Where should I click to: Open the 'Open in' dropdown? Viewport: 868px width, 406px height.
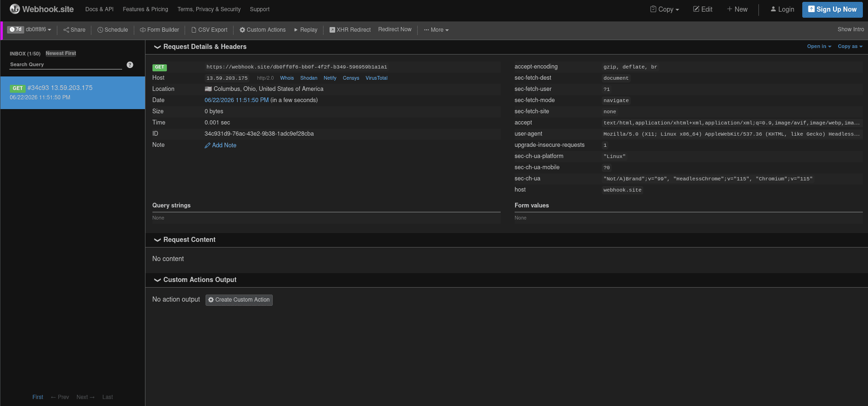[819, 47]
